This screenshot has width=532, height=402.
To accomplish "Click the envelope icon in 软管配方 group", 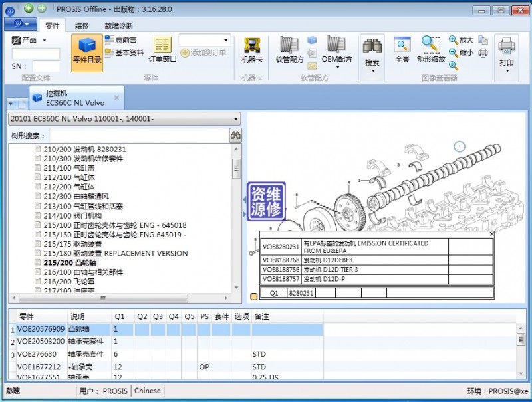I will pyautogui.click(x=312, y=65).
